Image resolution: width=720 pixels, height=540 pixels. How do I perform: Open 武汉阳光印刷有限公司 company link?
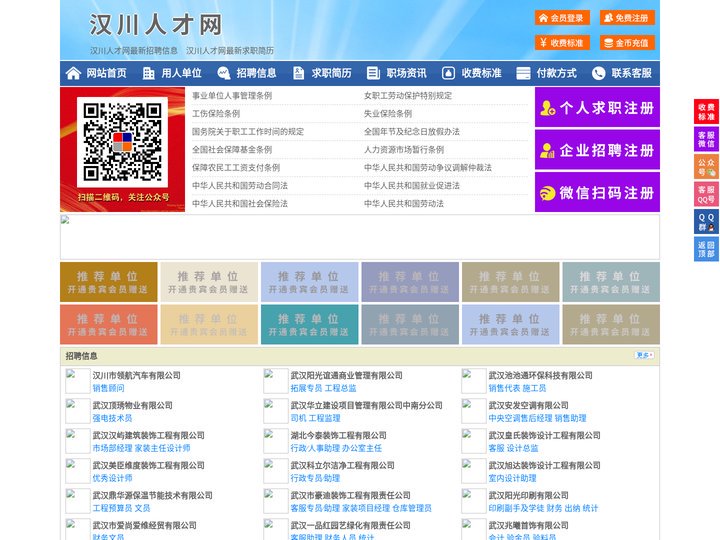528,495
